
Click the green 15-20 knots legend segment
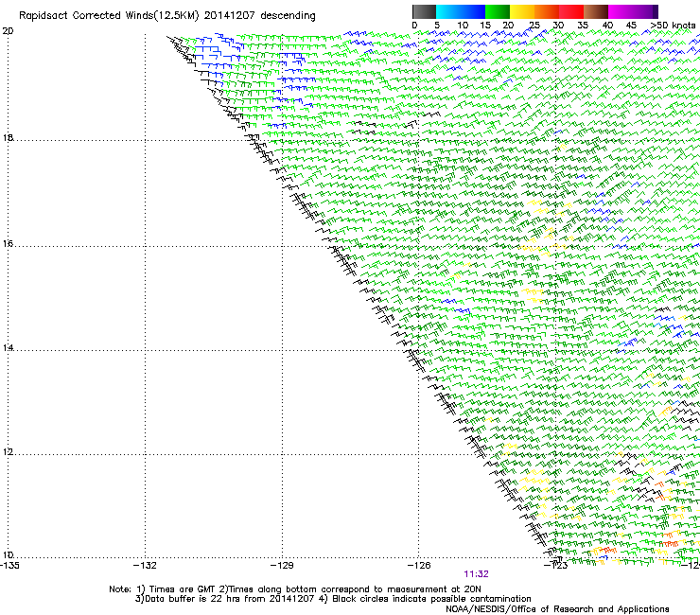(498, 11)
